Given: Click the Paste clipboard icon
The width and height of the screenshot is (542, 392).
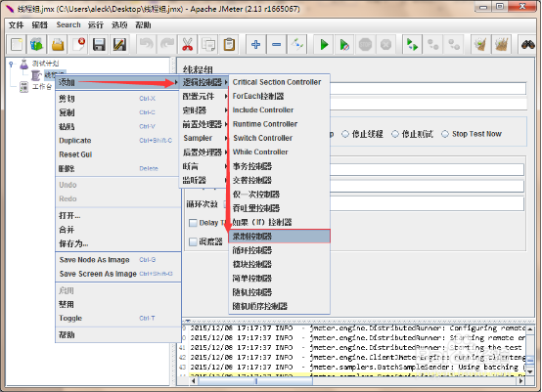Looking at the screenshot, I should click(x=229, y=45).
